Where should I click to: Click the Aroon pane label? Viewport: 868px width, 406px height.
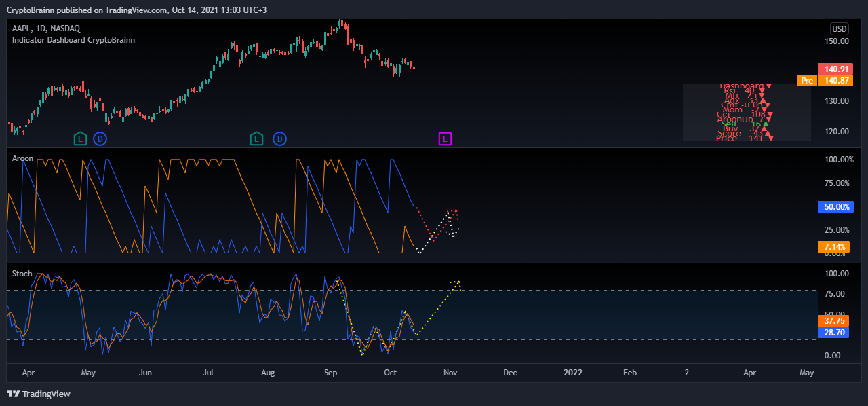click(22, 158)
